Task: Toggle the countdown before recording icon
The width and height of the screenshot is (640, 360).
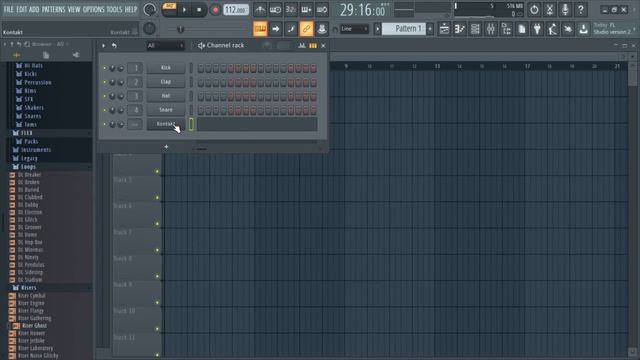Action: coord(291,9)
